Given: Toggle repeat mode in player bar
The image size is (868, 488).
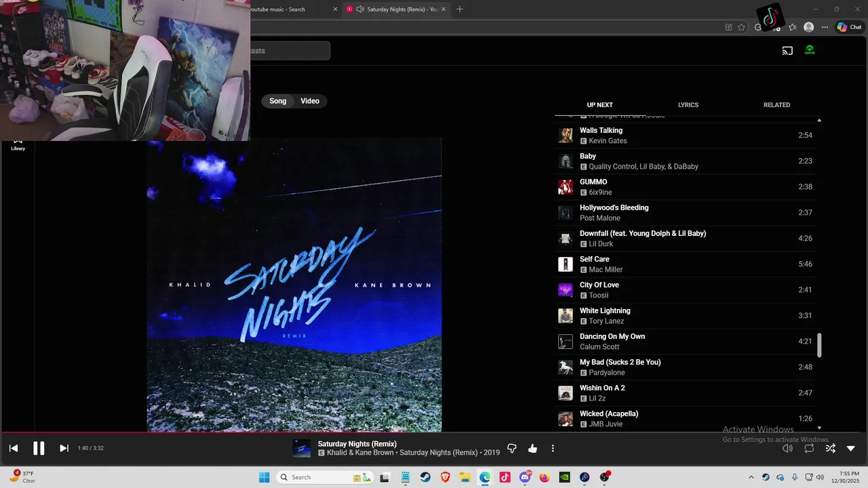Looking at the screenshot, I should (809, 448).
